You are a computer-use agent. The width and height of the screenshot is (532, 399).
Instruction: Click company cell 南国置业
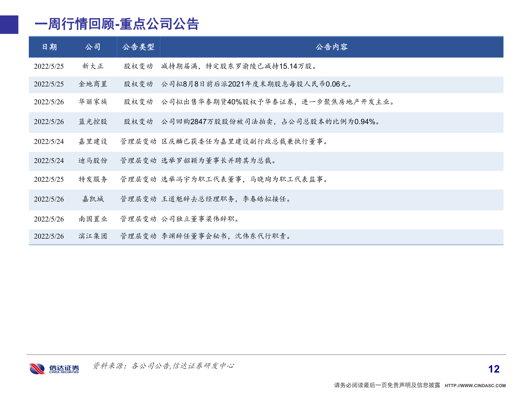(x=93, y=219)
